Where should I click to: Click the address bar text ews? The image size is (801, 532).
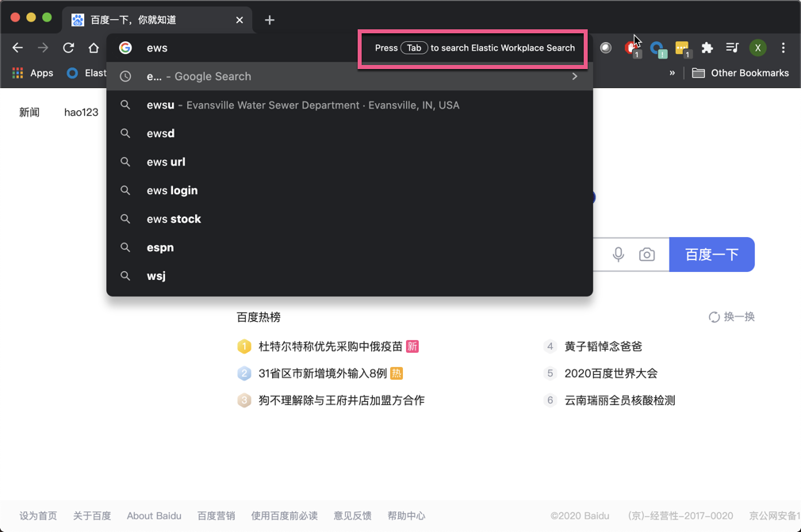(x=157, y=48)
